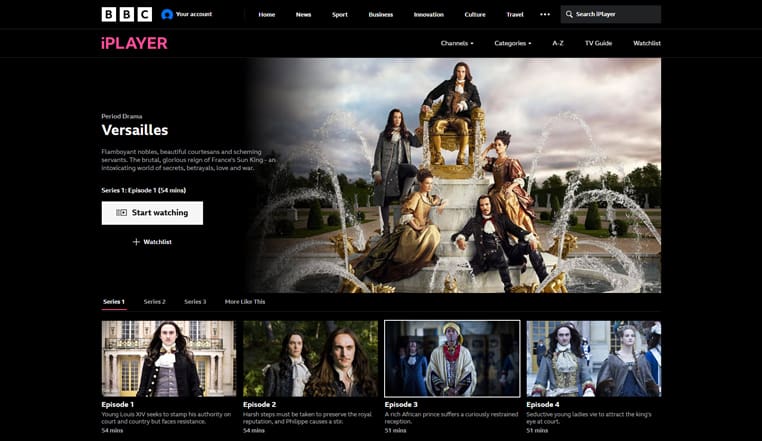Open Episode 2 thumbnail
The width and height of the screenshot is (762, 441).
click(x=310, y=359)
